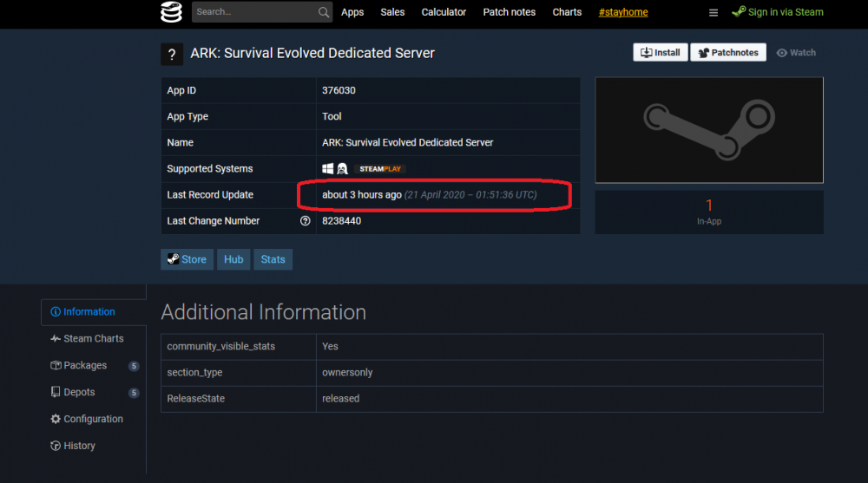
Task: Open the Stats button
Action: pyautogui.click(x=273, y=259)
